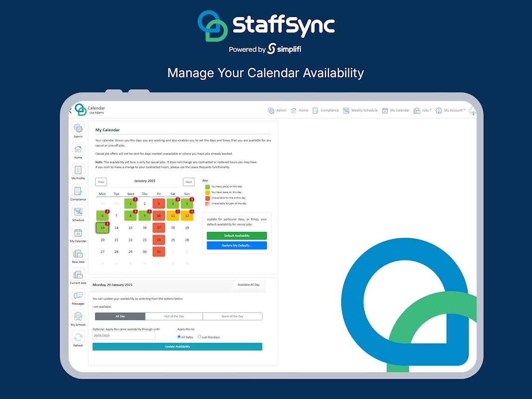The image size is (532, 399).
Task: Select January 20 on the calendar
Action: coord(103,240)
